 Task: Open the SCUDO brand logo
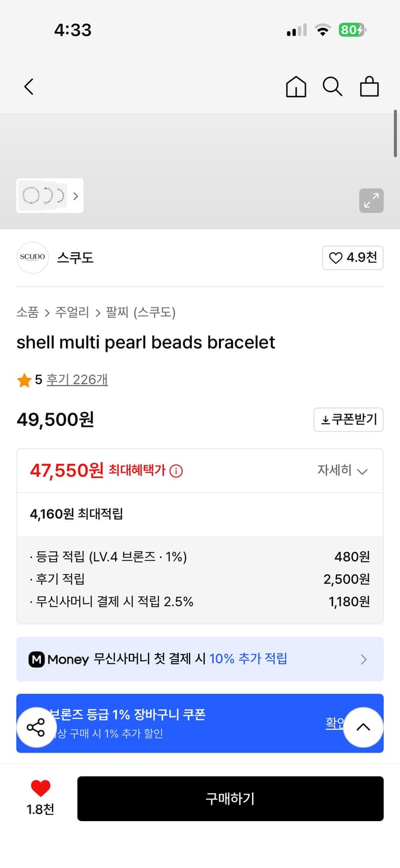point(32,258)
